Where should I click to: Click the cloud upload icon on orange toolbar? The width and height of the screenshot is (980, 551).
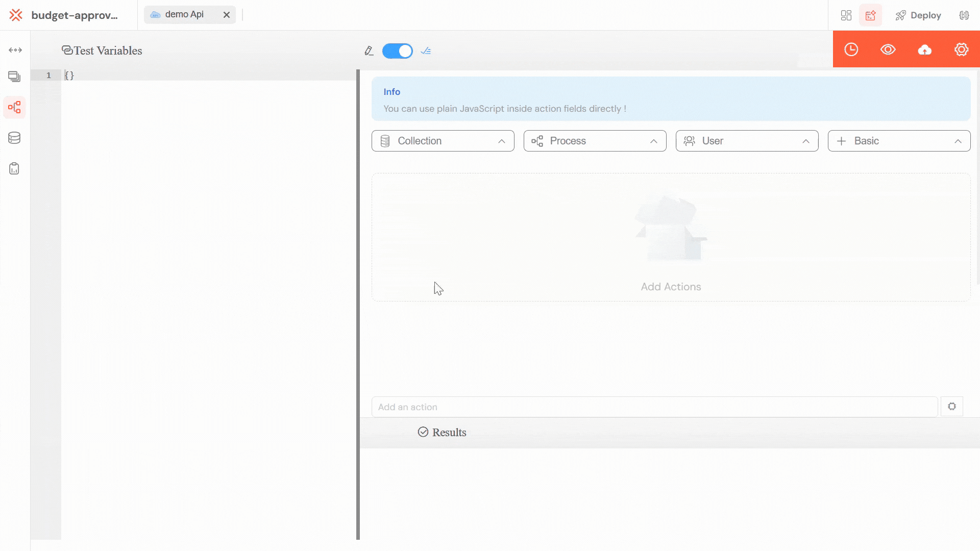[925, 49]
